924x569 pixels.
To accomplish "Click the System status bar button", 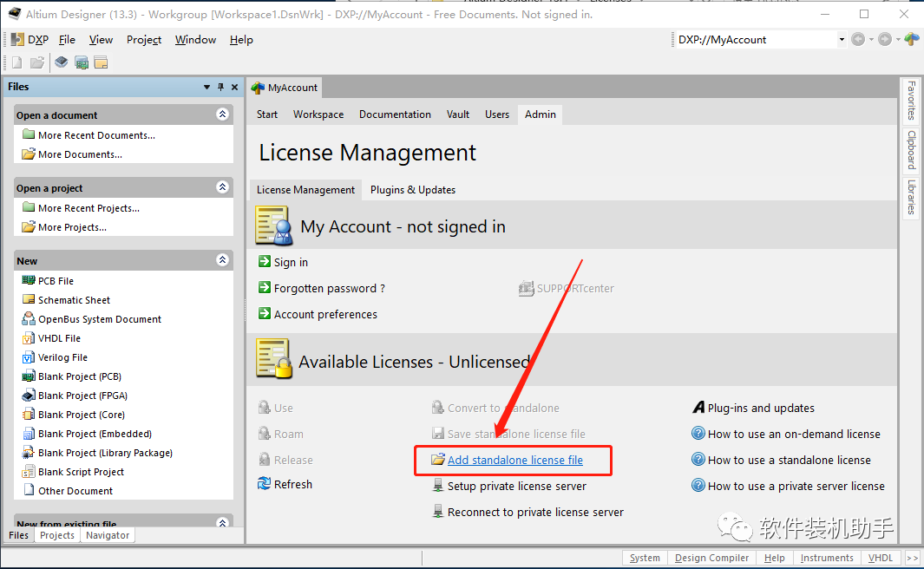I will pyautogui.click(x=645, y=558).
